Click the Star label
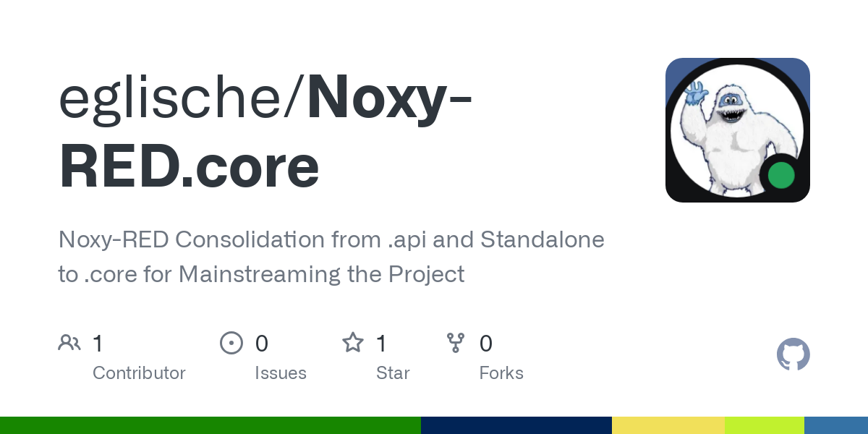This screenshot has height=434, width=868. pyautogui.click(x=393, y=373)
